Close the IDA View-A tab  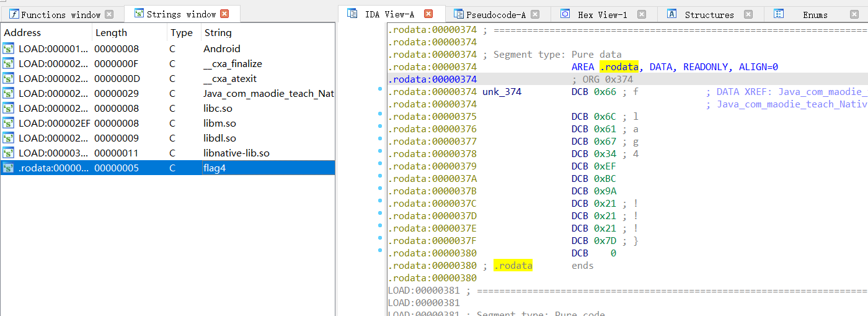tap(428, 14)
